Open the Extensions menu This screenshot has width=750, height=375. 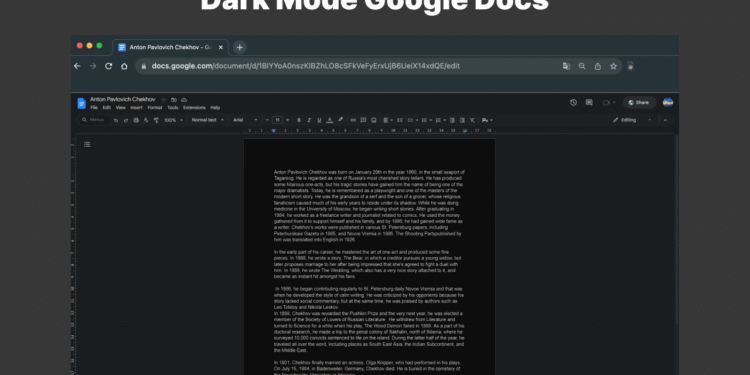(194, 108)
